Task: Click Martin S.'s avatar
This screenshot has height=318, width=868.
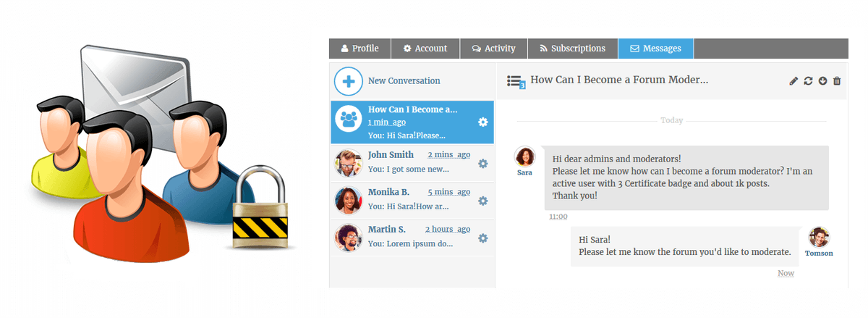Action: (349, 238)
